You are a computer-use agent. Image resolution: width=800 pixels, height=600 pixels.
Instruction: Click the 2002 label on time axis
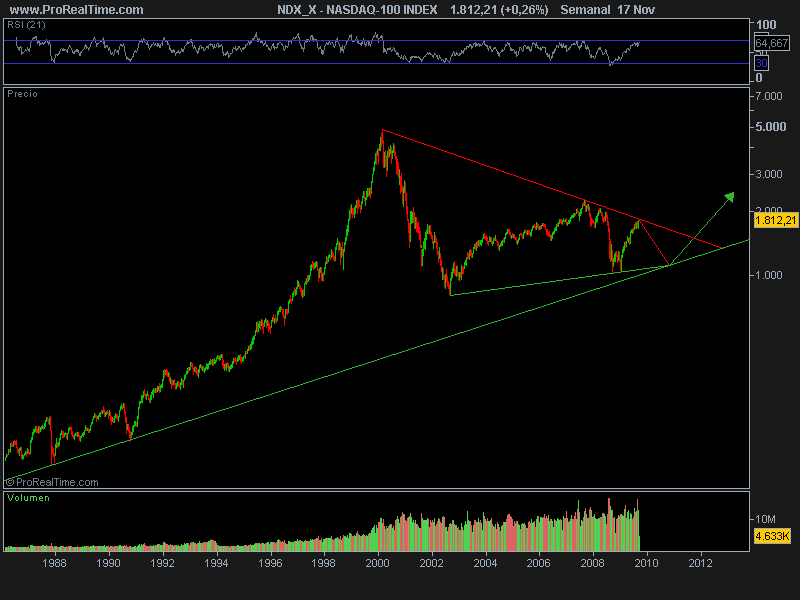[432, 563]
